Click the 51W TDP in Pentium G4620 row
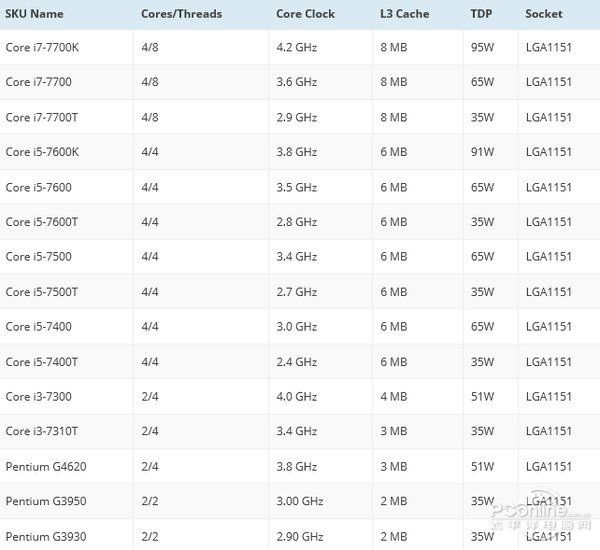Screen dimensions: 600x550 coord(483,467)
